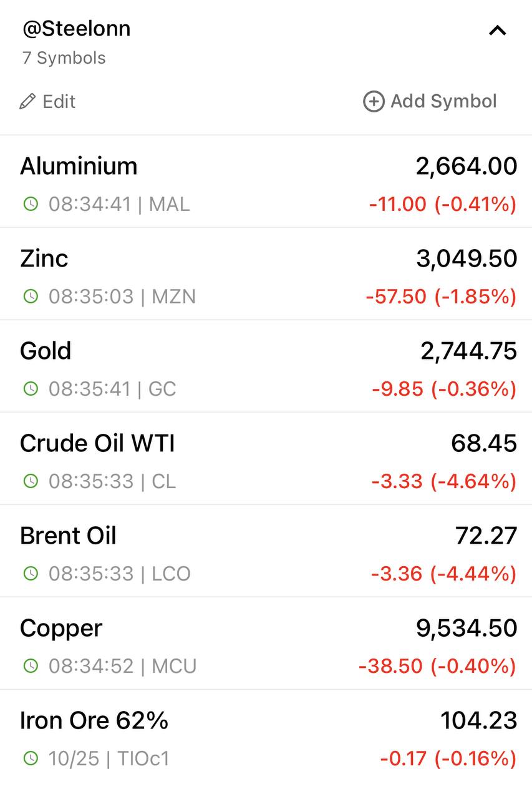
Task: Click the green clock icon beside MAL
Action: click(x=31, y=203)
